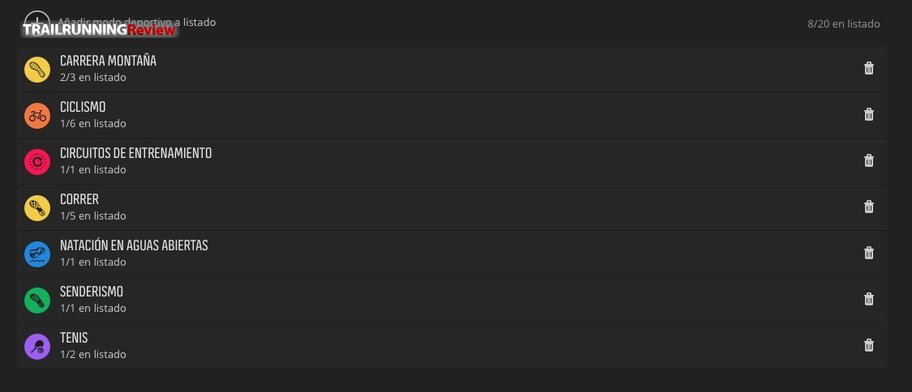Click the blue open water swimming icon

(37, 254)
